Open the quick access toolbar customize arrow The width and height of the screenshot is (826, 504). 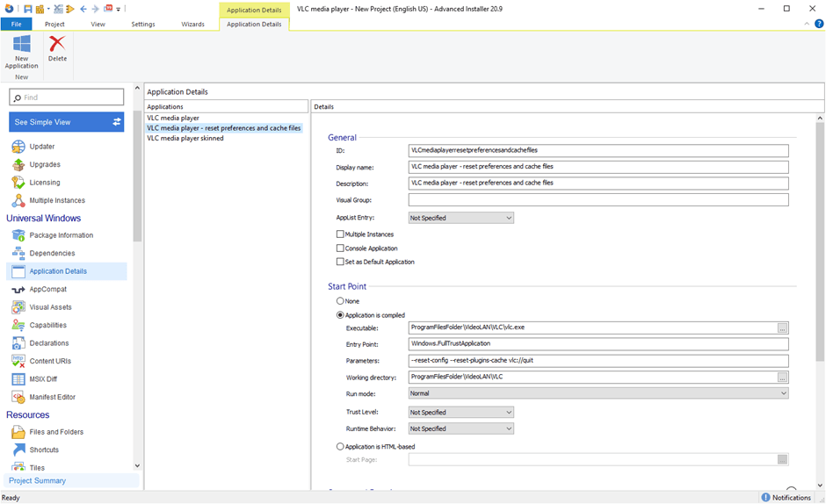119,9
